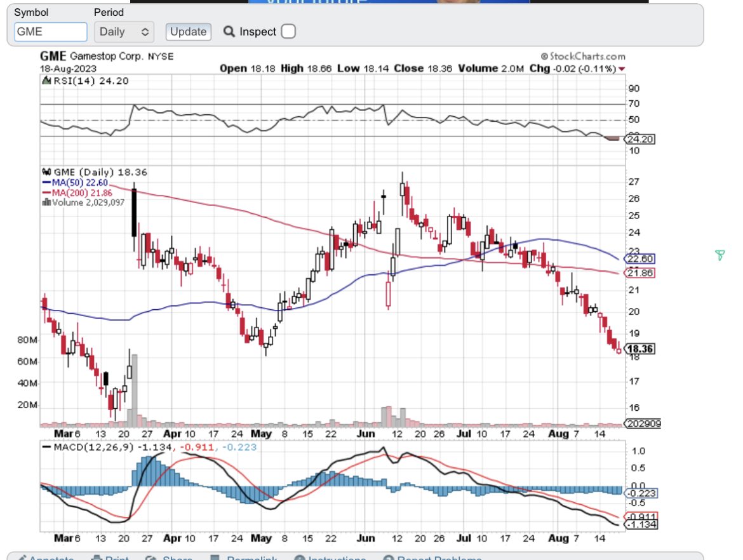Open the Period dropdown set to Daily
Image resolution: width=743 pixels, height=560 pixels.
coord(123,32)
